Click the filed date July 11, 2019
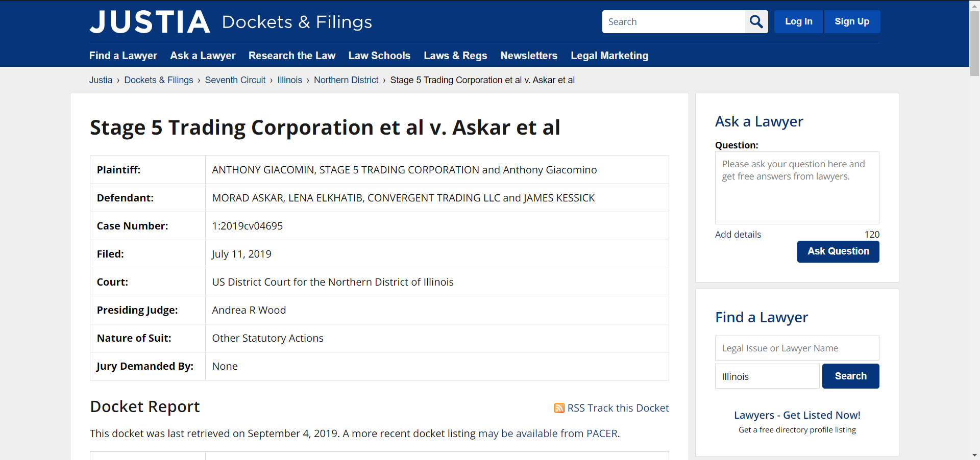Image resolution: width=980 pixels, height=460 pixels. tap(242, 254)
